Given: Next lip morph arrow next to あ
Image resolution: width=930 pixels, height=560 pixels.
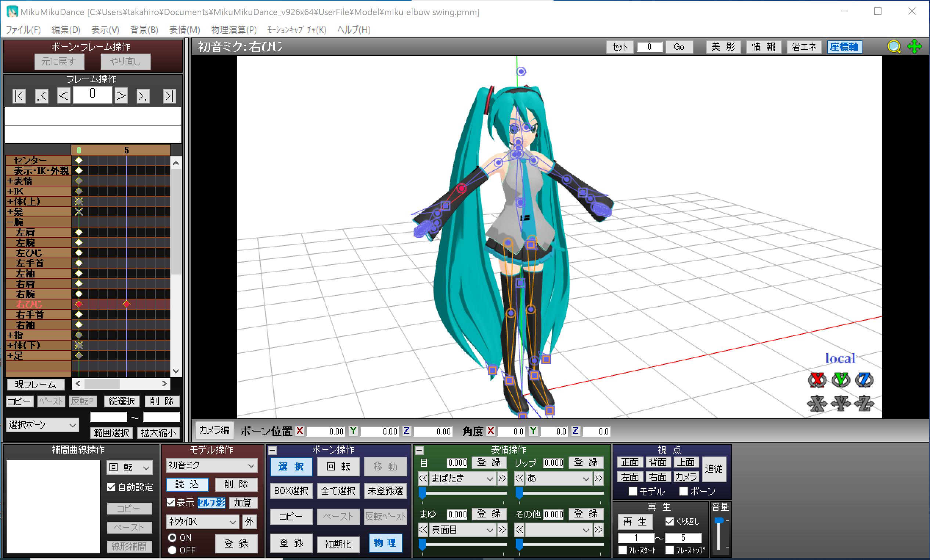Looking at the screenshot, I should click(599, 478).
